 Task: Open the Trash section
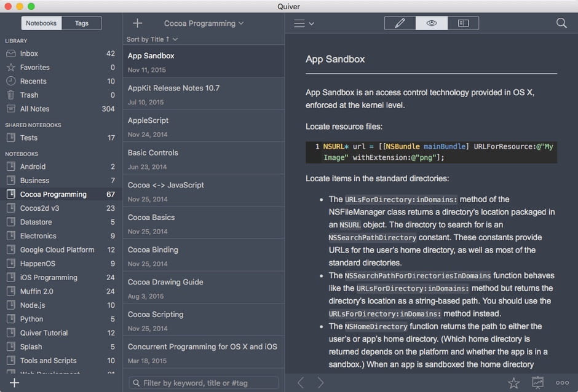click(x=30, y=95)
